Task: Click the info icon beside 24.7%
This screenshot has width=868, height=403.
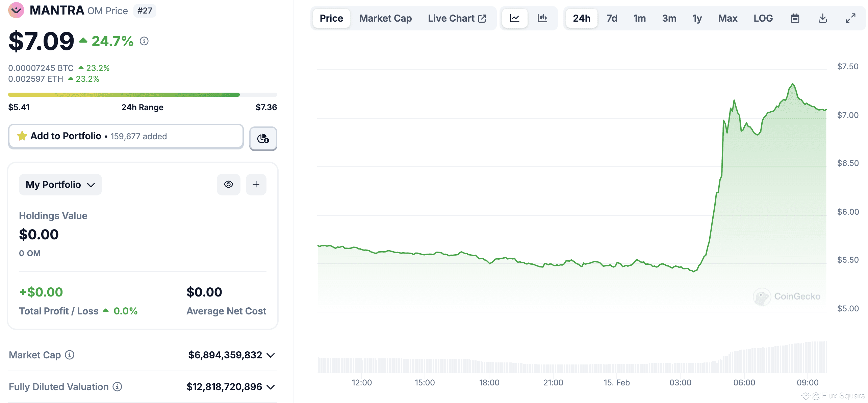Action: 144,41
